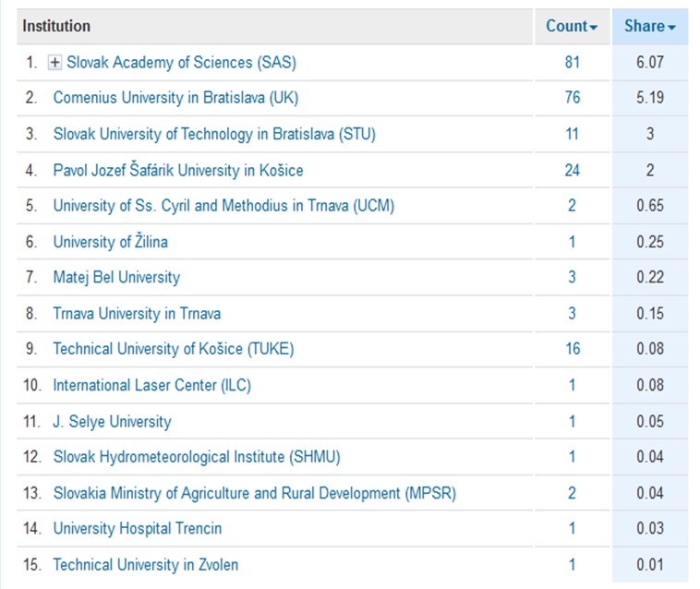Click count 76 for Comenius University
The height and width of the screenshot is (589, 700).
click(x=572, y=97)
